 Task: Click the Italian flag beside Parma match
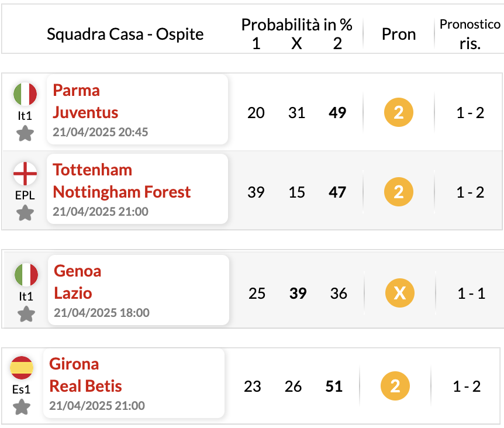[25, 94]
